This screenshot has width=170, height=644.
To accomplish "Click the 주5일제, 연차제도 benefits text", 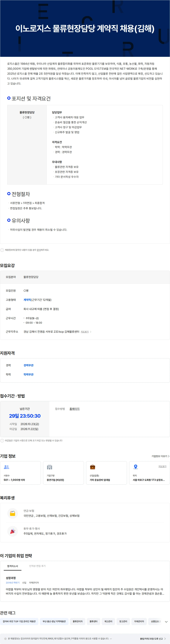I will pos(45,534).
